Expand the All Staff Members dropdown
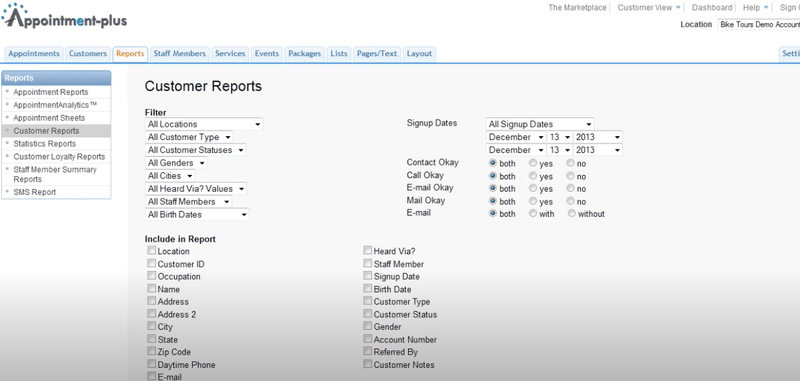This screenshot has height=381, width=800. [x=188, y=202]
